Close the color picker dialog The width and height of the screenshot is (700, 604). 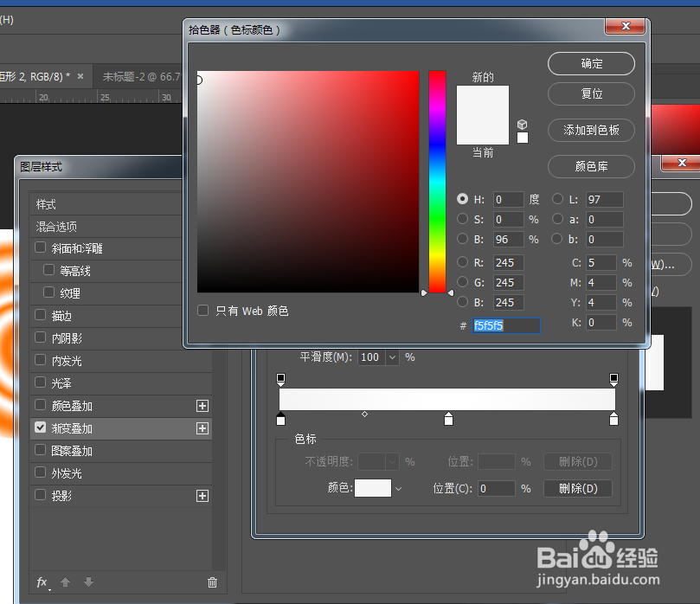(x=625, y=26)
